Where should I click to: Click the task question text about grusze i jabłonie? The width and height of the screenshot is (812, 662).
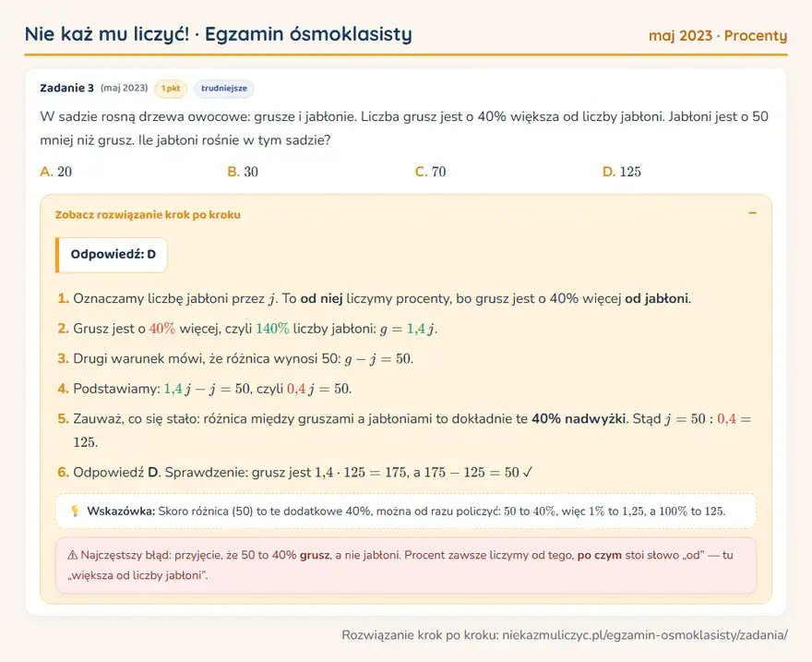[404, 128]
